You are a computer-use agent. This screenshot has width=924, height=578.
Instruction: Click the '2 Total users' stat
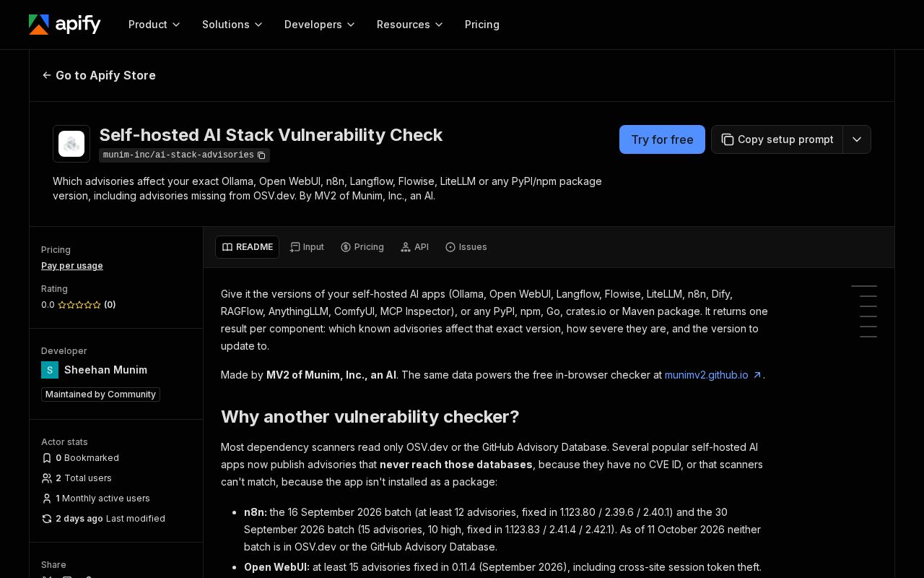pos(77,478)
